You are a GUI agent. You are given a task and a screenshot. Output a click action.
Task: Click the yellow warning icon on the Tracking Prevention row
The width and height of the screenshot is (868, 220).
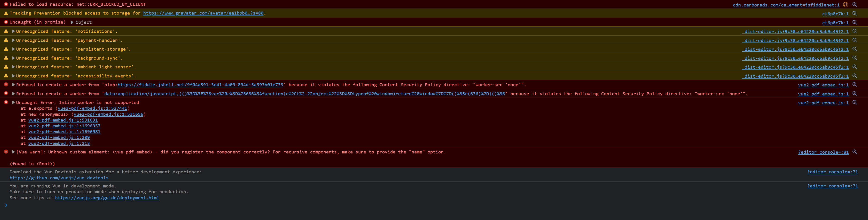click(6, 13)
